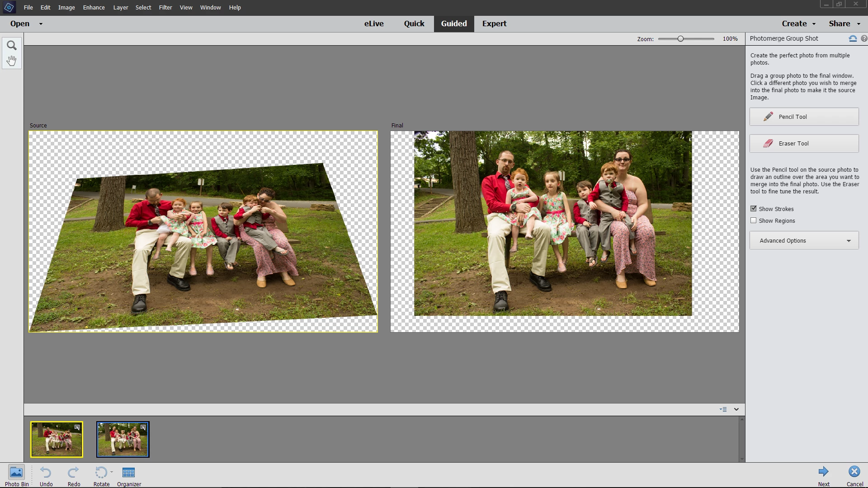
Task: Click the Undo arrow icon
Action: click(x=46, y=473)
